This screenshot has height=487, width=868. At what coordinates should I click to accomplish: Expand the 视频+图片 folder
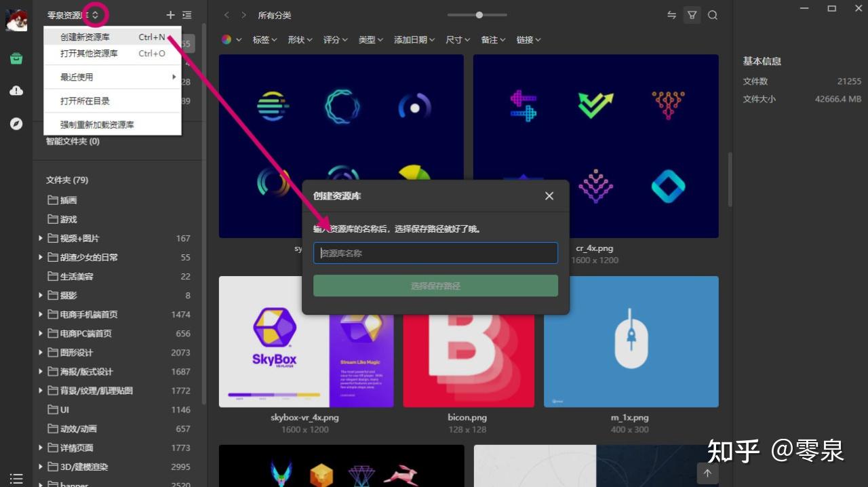click(x=41, y=238)
